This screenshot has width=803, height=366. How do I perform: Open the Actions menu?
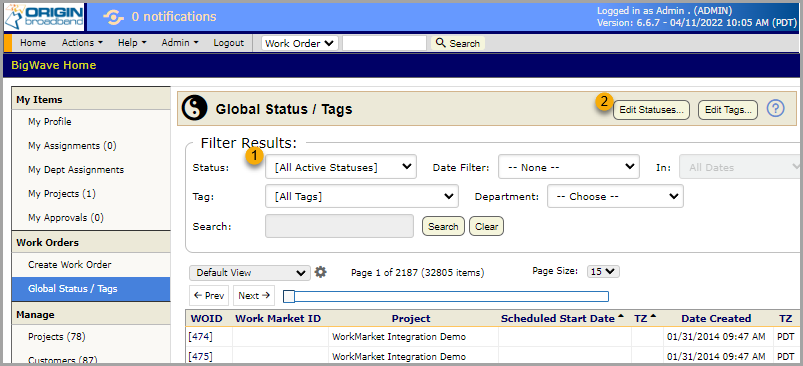[x=82, y=43]
